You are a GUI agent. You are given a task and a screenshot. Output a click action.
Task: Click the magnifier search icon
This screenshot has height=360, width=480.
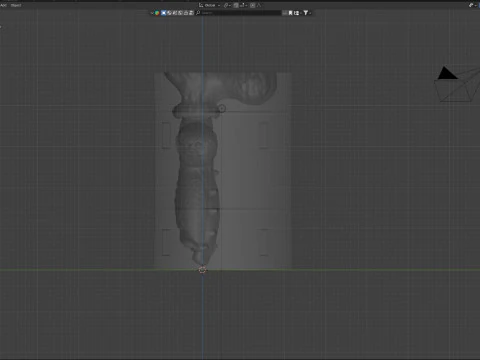tap(198, 13)
